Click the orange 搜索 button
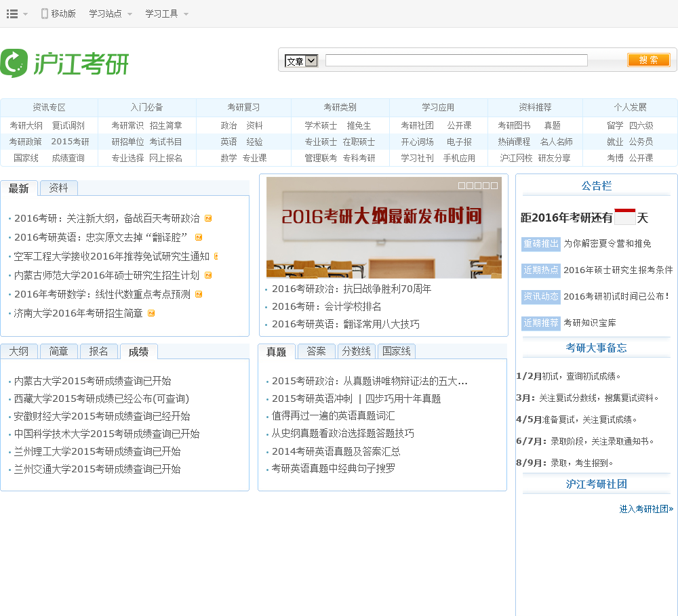The image size is (678, 616). [x=649, y=60]
